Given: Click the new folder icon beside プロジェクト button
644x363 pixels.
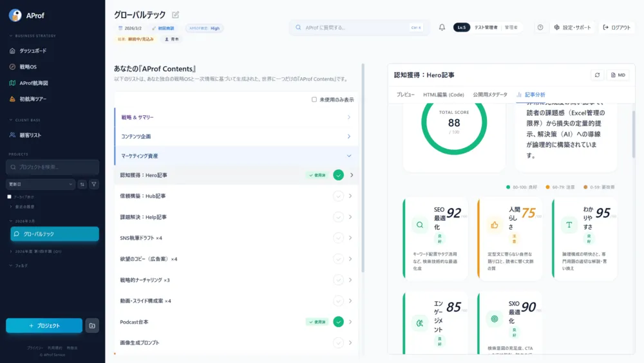Looking at the screenshot, I should tap(92, 326).
